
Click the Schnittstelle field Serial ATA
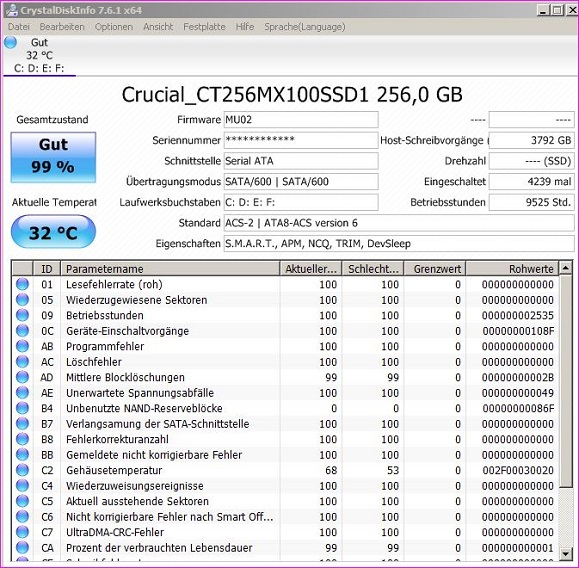(x=301, y=161)
